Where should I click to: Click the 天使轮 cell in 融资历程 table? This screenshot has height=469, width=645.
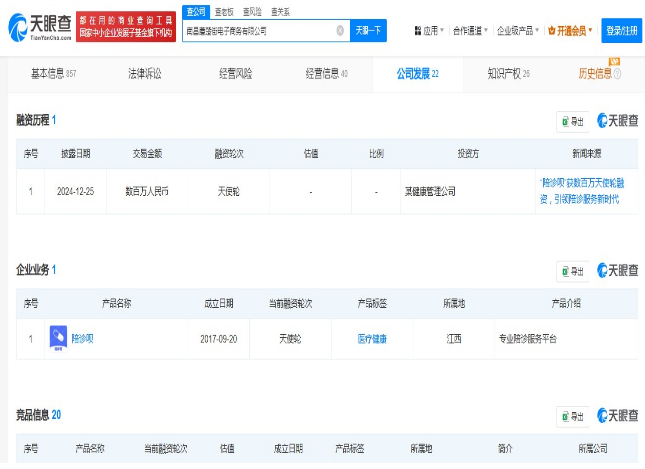click(x=229, y=191)
